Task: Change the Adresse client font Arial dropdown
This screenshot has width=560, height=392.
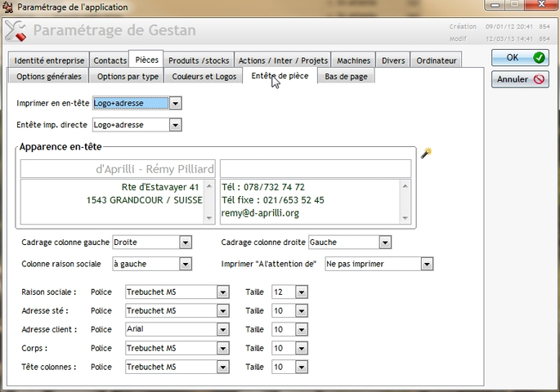Action: [223, 329]
